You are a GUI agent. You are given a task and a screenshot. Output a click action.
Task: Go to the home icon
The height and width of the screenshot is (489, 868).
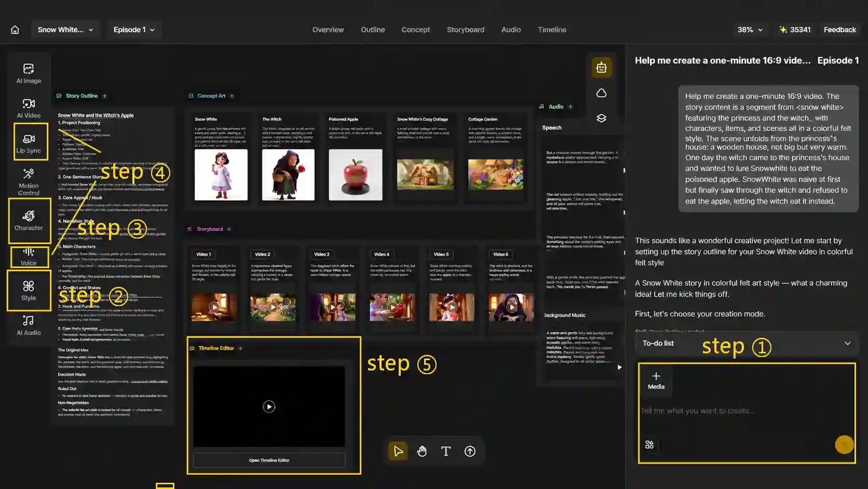click(15, 30)
